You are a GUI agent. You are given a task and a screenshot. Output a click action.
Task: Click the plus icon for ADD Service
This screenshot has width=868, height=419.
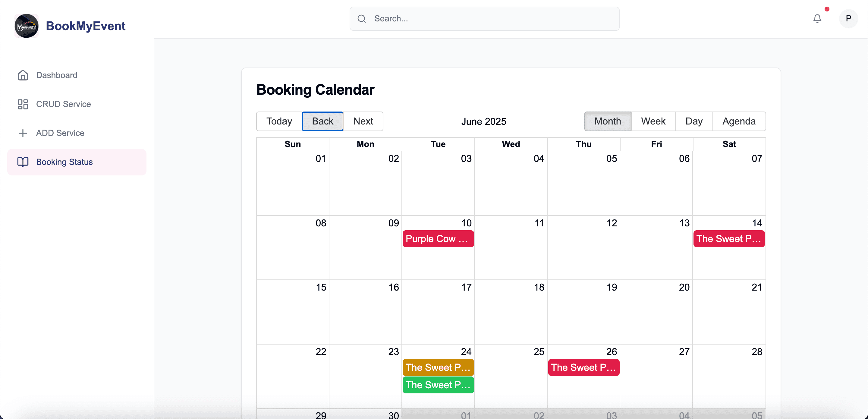(x=23, y=133)
